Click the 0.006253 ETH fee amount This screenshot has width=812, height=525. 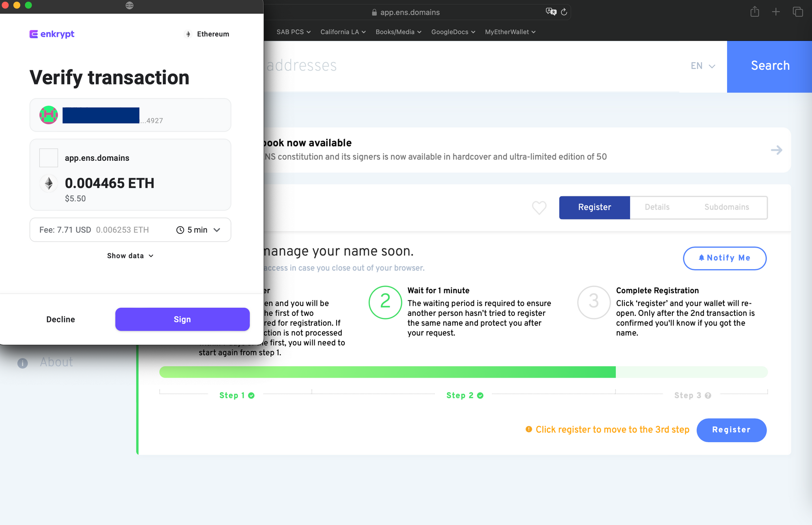[x=122, y=230]
